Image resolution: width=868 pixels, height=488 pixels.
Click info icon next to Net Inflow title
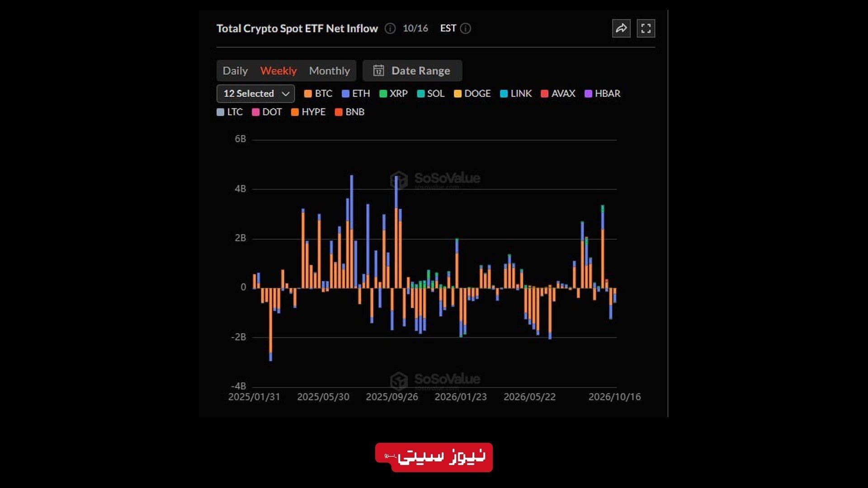(390, 28)
